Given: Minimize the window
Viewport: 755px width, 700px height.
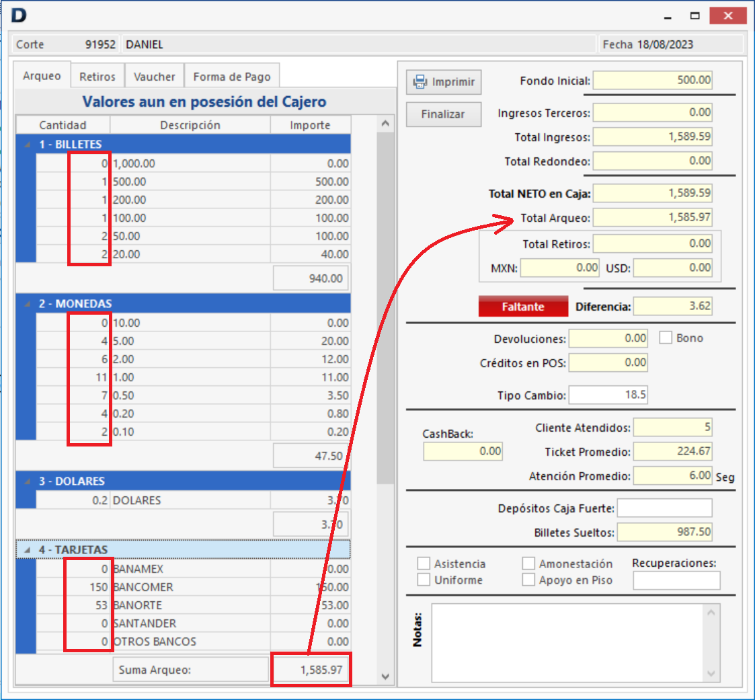Looking at the screenshot, I should (x=667, y=15).
